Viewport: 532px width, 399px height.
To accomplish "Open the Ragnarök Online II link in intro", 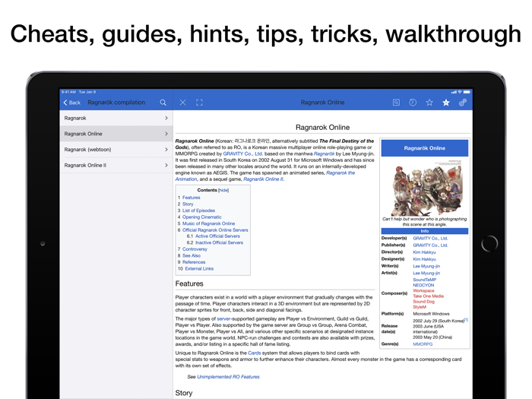I will pyautogui.click(x=263, y=179).
